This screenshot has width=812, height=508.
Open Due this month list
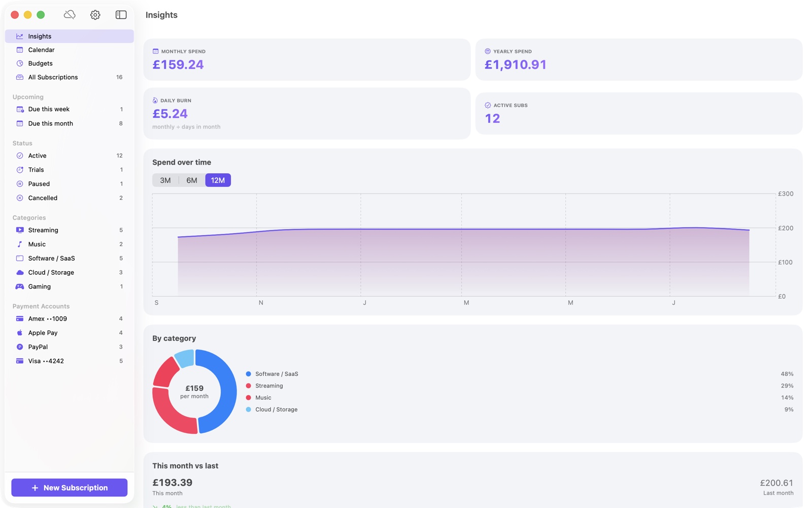click(70, 123)
